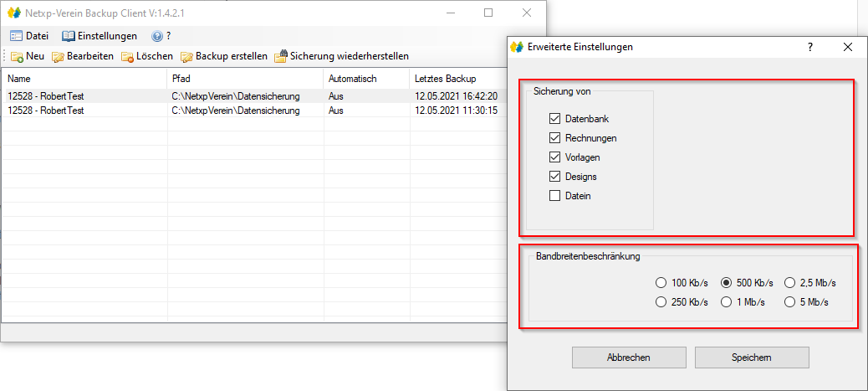868x391 pixels.
Task: Maximize the Backup Client window
Action: point(488,13)
